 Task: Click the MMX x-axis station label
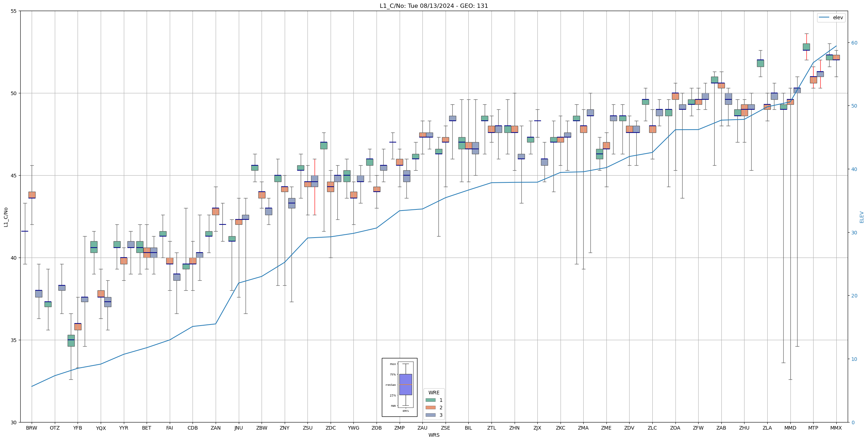tap(836, 428)
